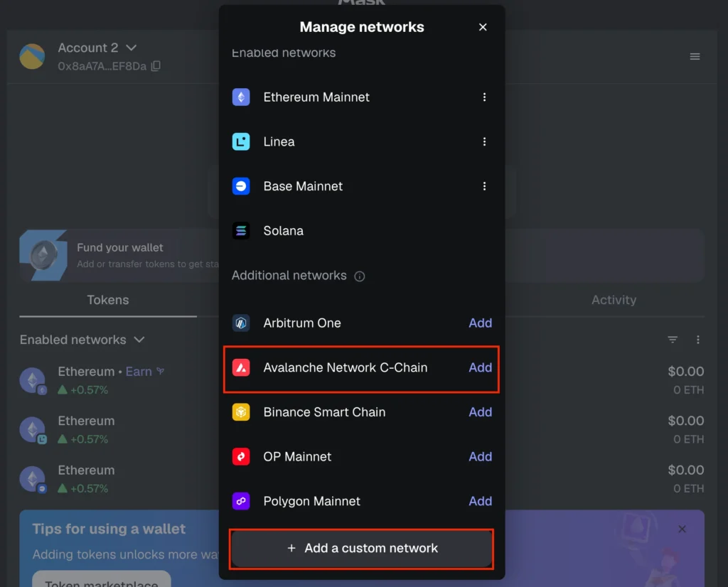Viewport: 728px width, 587px height.
Task: Click the Additional networks info icon
Action: (360, 276)
